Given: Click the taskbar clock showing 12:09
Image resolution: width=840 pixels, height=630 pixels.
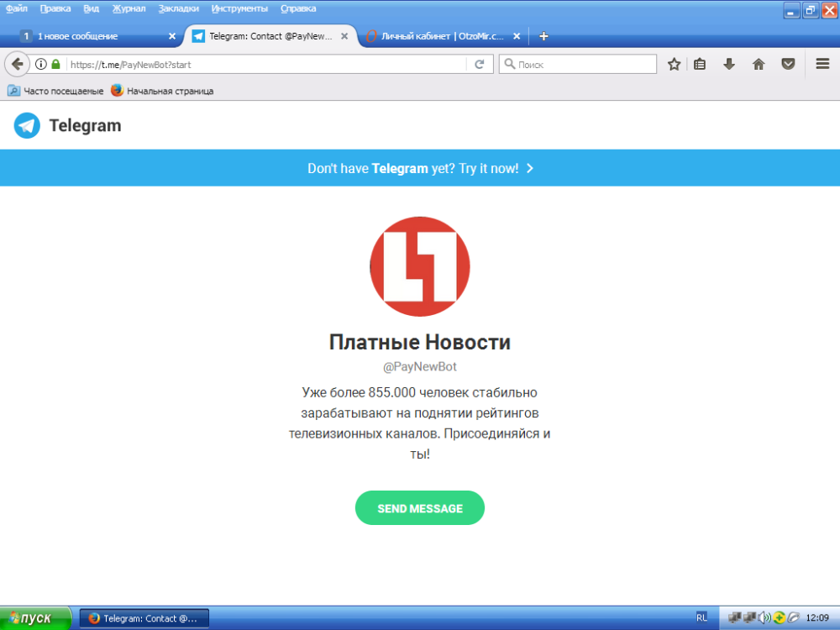Looking at the screenshot, I should point(817,617).
